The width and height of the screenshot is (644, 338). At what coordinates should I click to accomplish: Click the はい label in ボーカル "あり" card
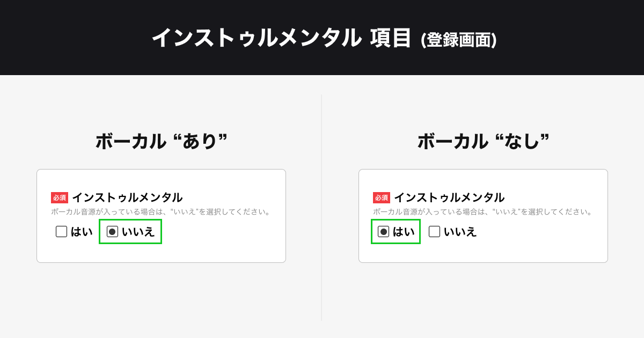(82, 232)
